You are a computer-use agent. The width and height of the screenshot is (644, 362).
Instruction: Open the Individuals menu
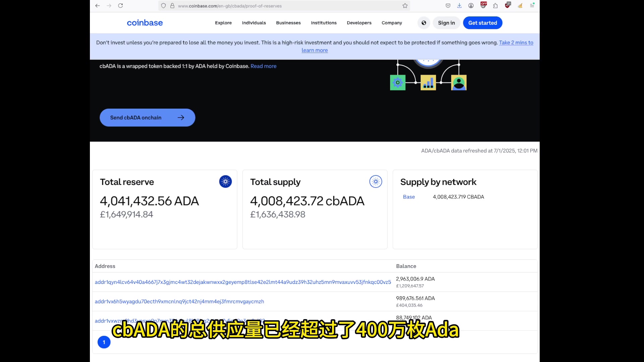254,23
